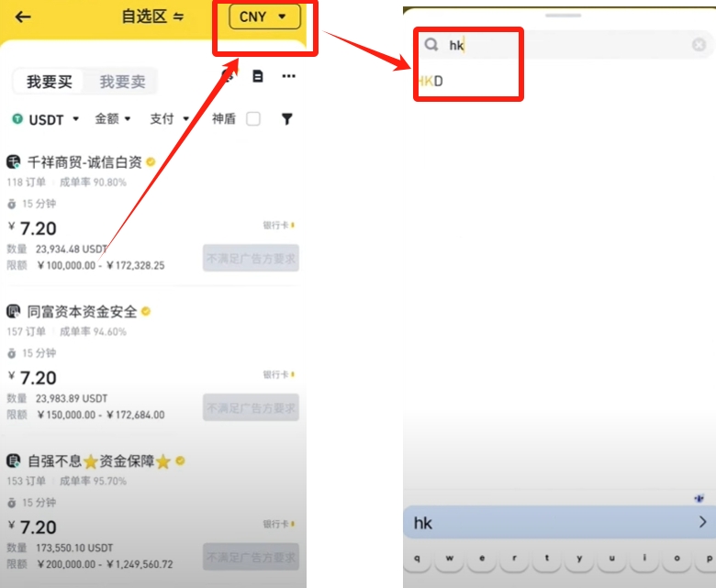Tap the verified badge next to 千祥商贸-诚信白资
716x588 pixels.
point(151,162)
